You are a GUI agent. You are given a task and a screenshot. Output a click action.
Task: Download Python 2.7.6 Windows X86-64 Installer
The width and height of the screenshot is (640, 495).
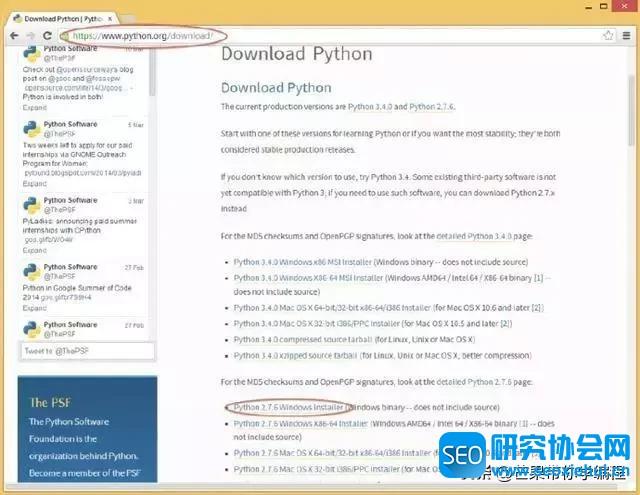[301, 424]
